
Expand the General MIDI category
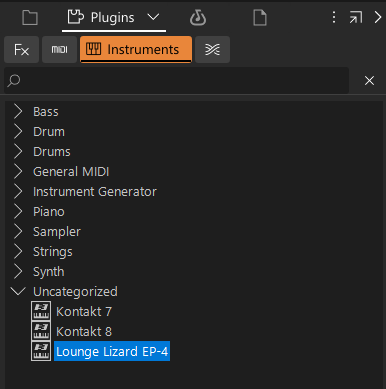point(18,172)
